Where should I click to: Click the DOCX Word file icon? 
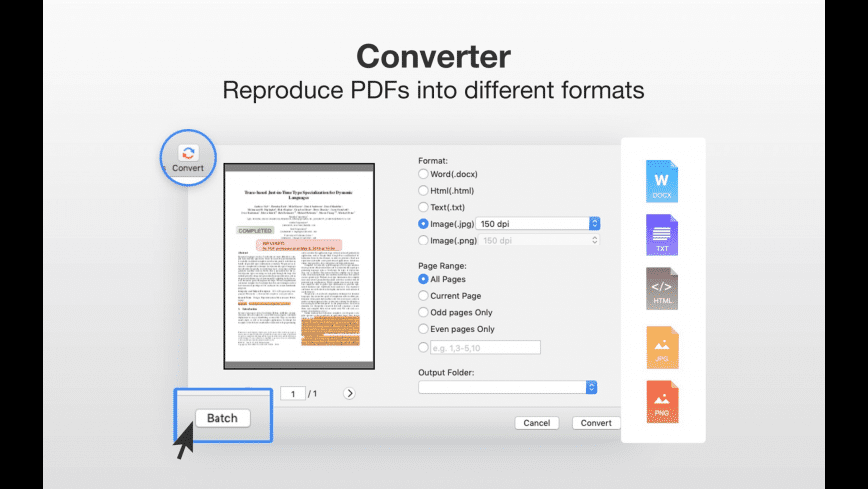coord(661,181)
